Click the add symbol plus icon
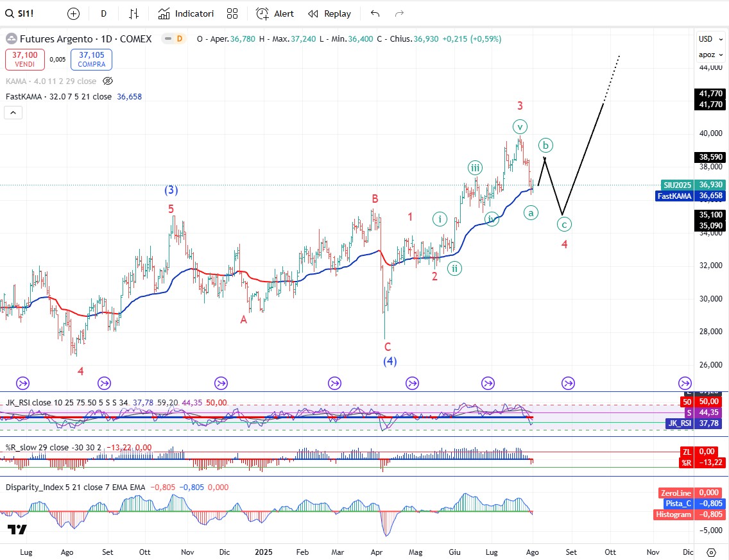 (73, 13)
